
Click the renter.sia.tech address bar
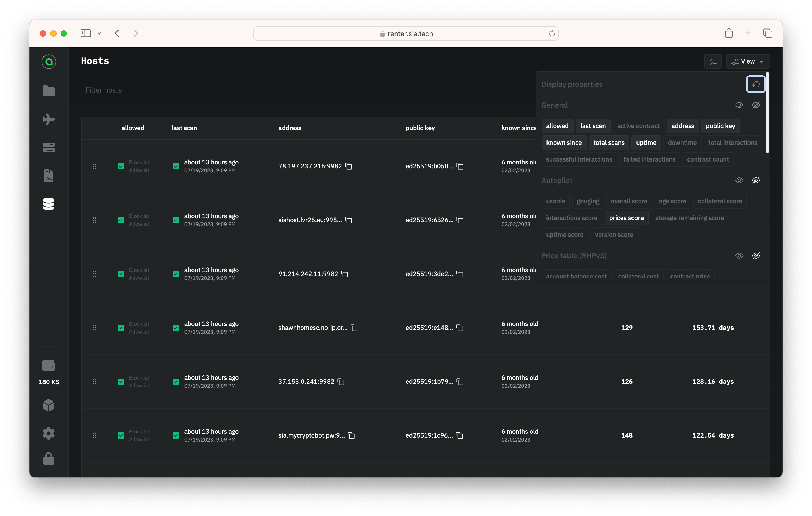406,33
